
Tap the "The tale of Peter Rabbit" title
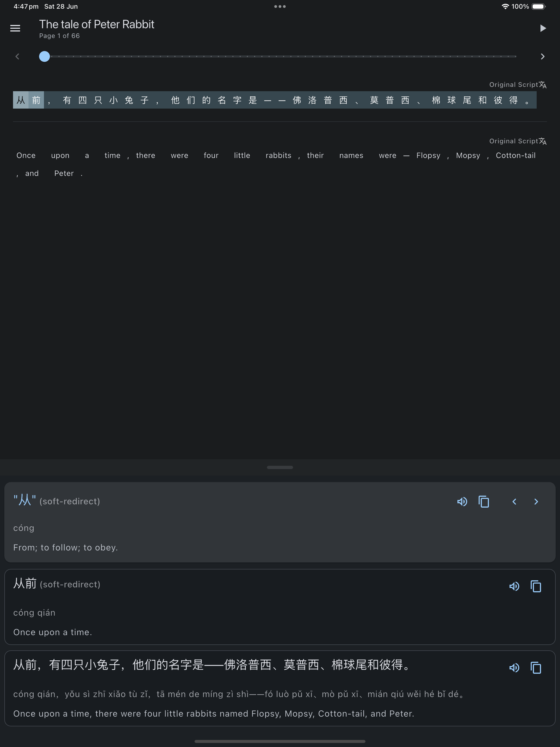pyautogui.click(x=97, y=24)
